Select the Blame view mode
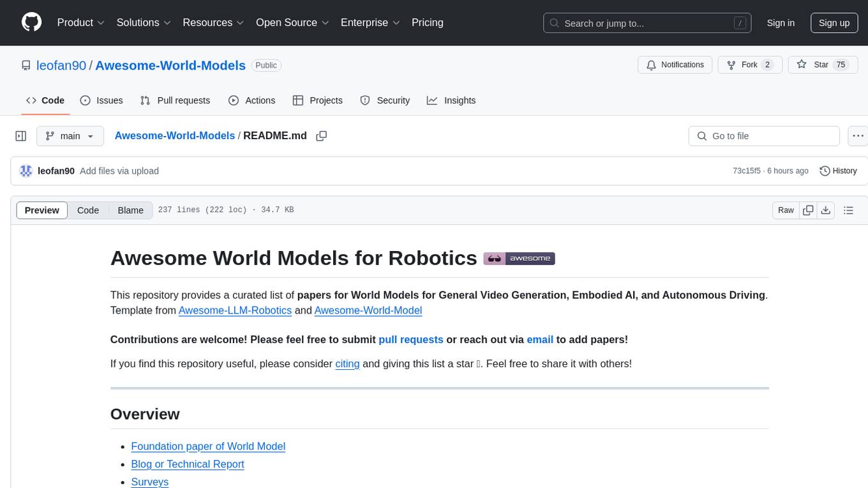This screenshot has height=488, width=868. click(x=130, y=210)
